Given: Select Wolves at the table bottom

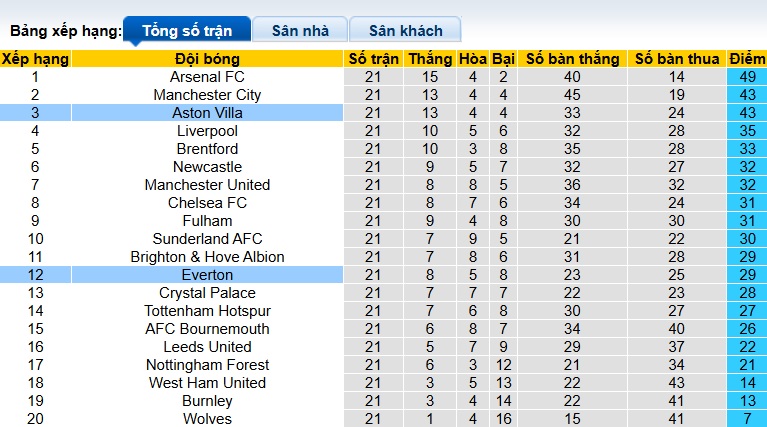Looking at the screenshot, I should [x=207, y=419].
